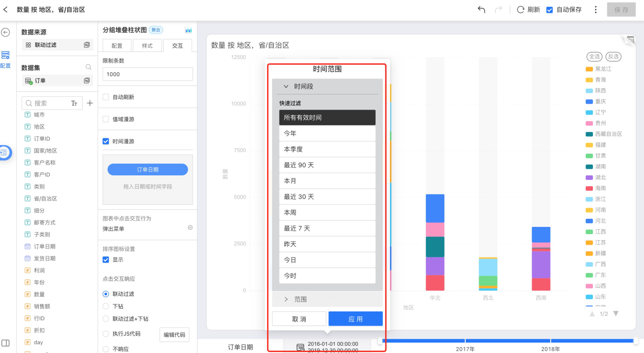Click the back arrow in header
644x353 pixels.
coord(6,9)
